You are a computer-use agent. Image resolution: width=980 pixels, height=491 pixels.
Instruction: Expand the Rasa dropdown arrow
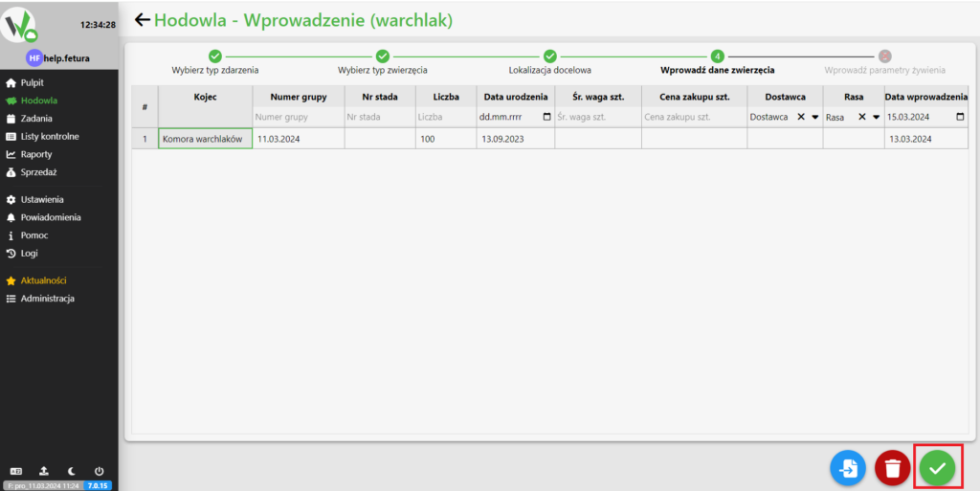[x=876, y=117]
